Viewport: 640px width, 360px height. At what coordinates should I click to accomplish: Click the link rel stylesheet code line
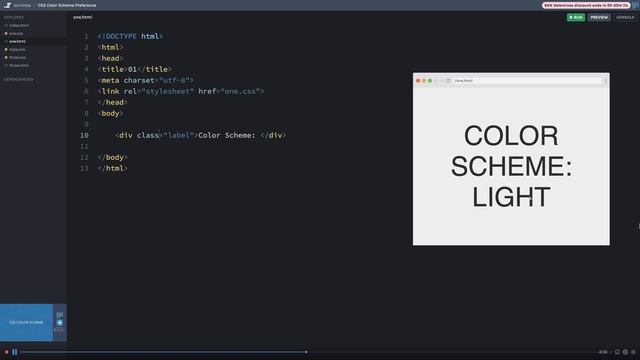click(x=181, y=91)
